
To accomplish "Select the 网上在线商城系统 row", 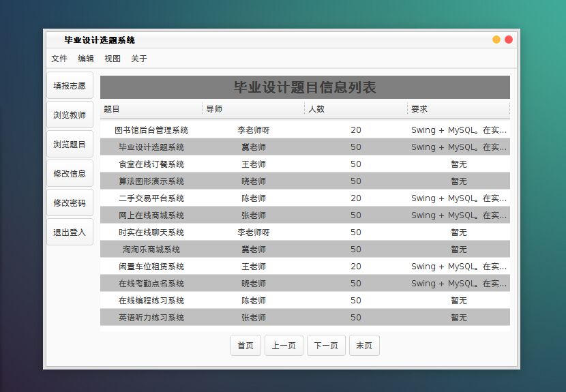I will 305,215.
